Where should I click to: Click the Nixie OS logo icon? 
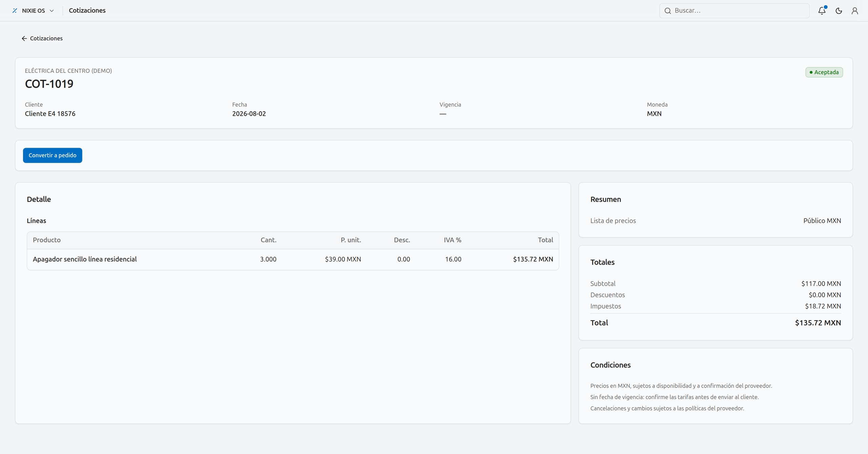(x=15, y=11)
